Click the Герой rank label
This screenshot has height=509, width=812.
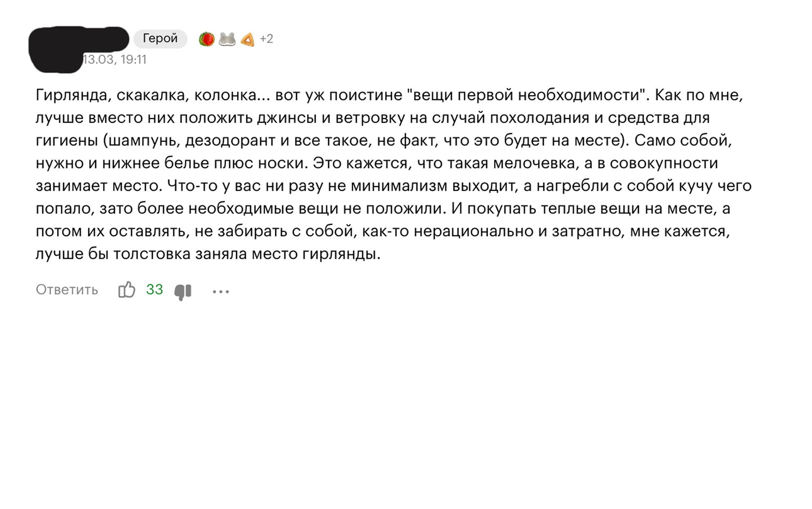(x=160, y=38)
